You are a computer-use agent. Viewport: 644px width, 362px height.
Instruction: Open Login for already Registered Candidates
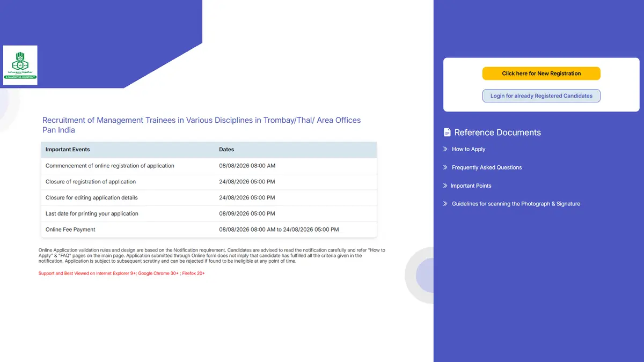coord(541,96)
